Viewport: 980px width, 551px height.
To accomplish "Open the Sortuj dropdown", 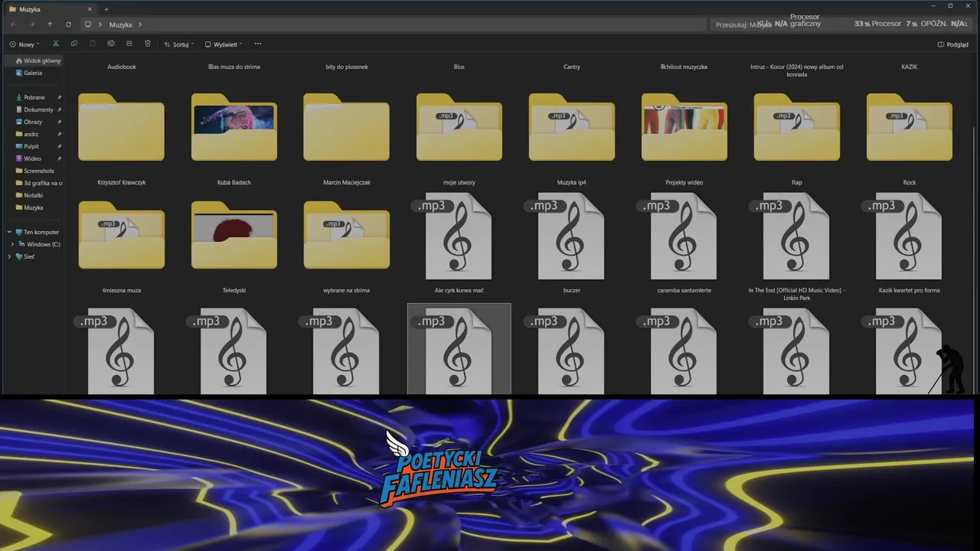I will tap(179, 44).
